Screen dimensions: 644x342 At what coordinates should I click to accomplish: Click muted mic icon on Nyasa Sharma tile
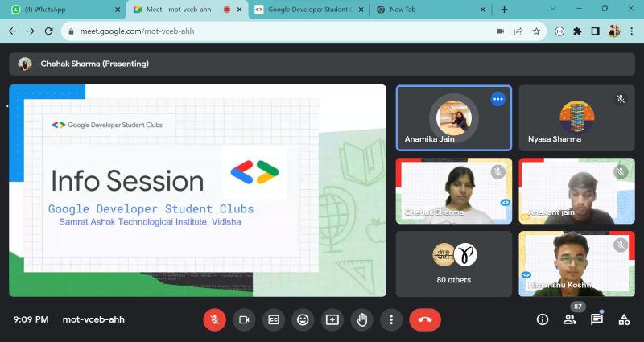coord(621,98)
